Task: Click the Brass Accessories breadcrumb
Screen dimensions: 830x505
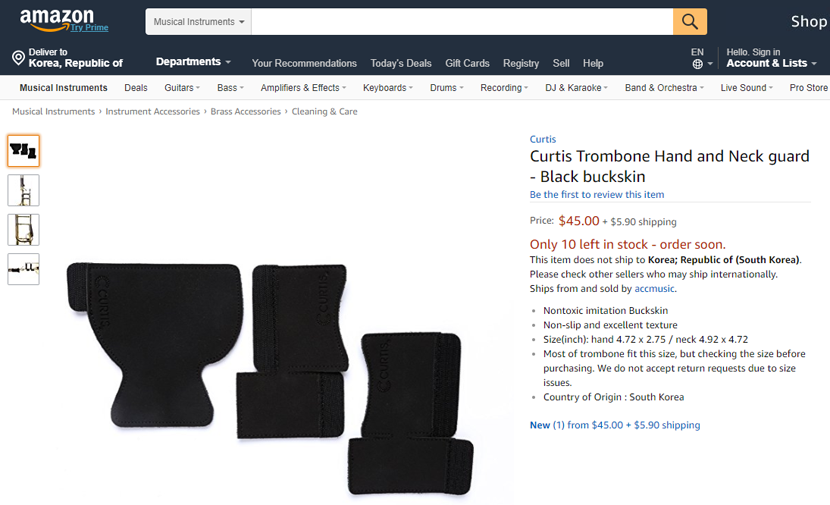Action: pyautogui.click(x=246, y=112)
